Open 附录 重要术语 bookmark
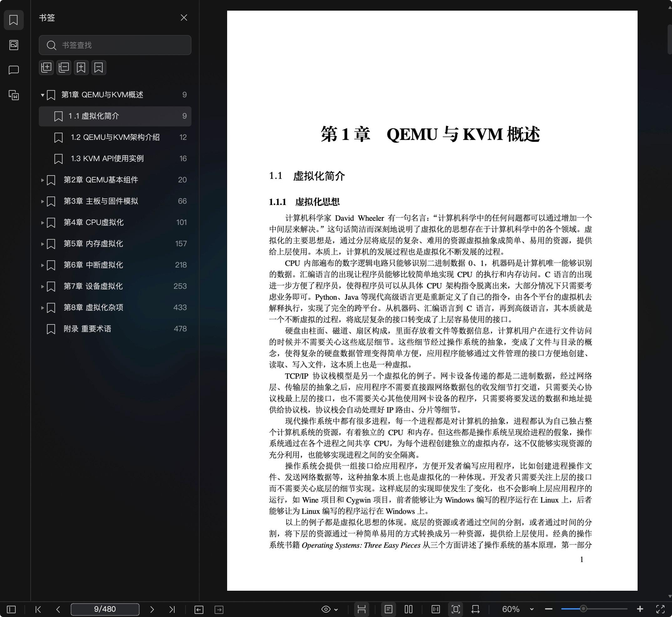672x617 pixels. [x=115, y=329]
